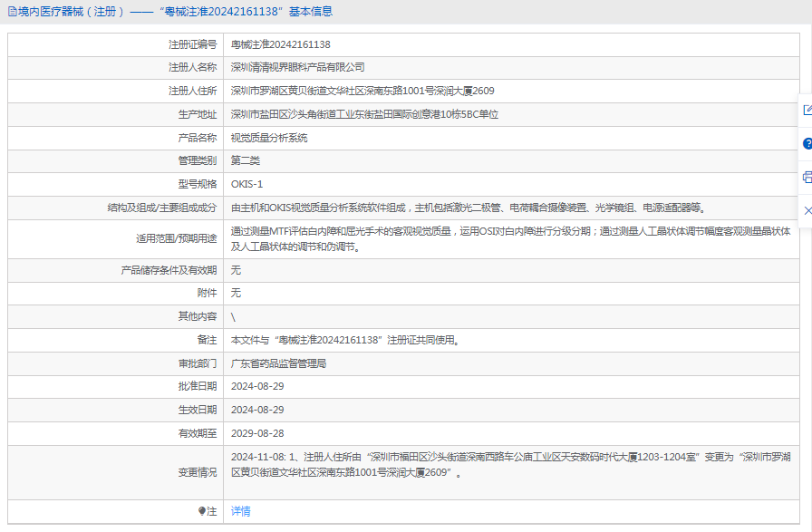This screenshot has width=812, height=532.
Task: Click the 结构及组成/主要组成成分 label
Action: click(x=162, y=208)
